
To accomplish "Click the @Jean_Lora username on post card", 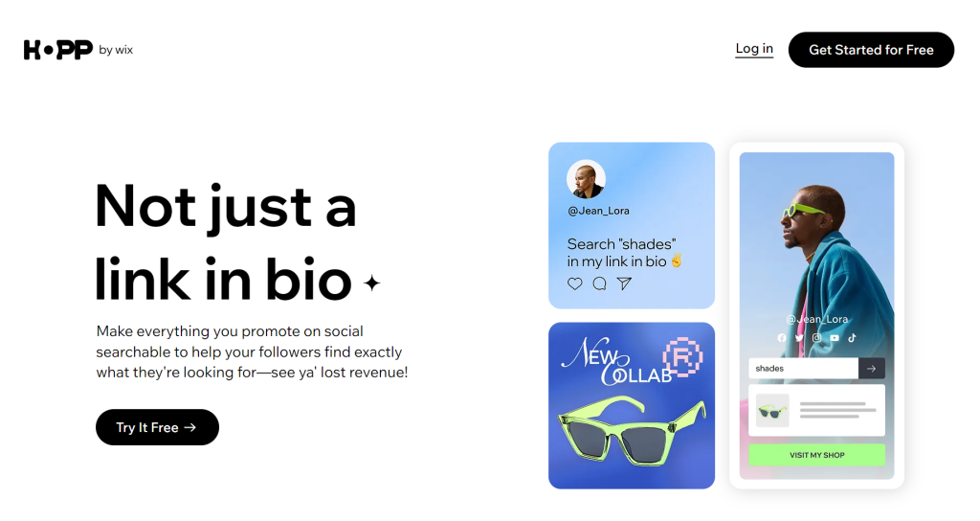I will (598, 211).
